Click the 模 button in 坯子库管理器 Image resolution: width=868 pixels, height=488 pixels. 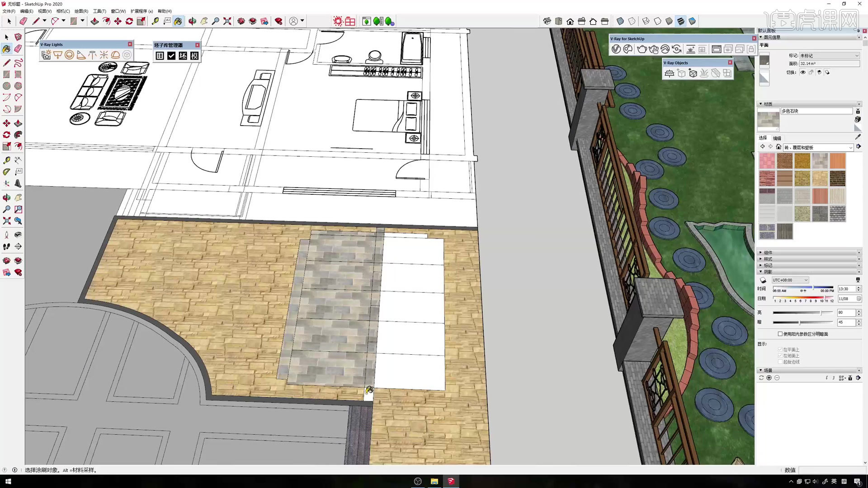194,56
